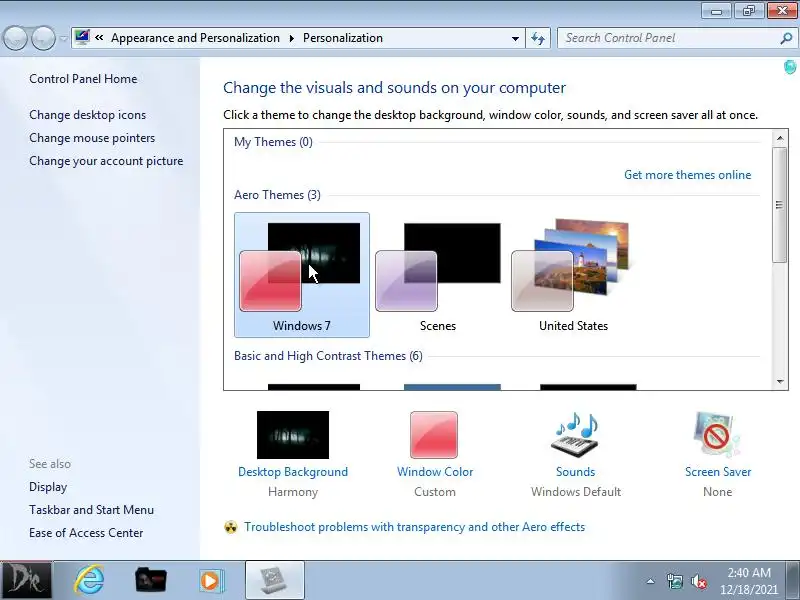The width and height of the screenshot is (800, 600).
Task: Click Basic and High Contrast Themes (6) header
Action: (328, 356)
